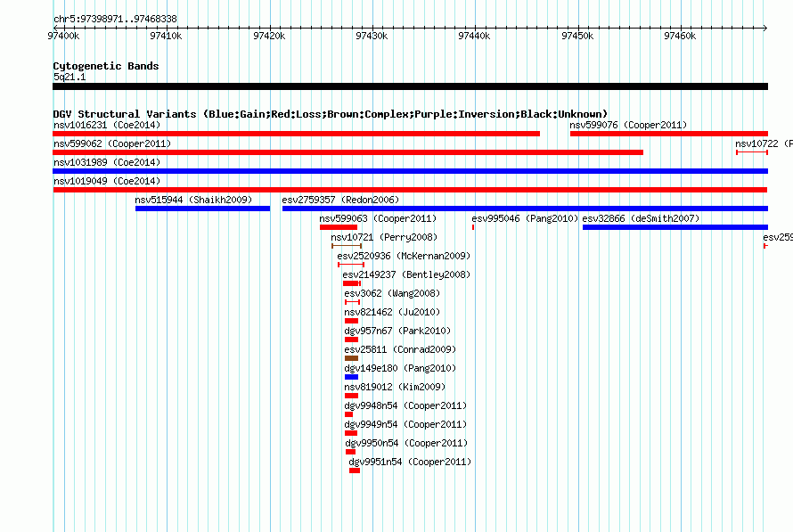Select the brown complex bar of esv25811

351,358
